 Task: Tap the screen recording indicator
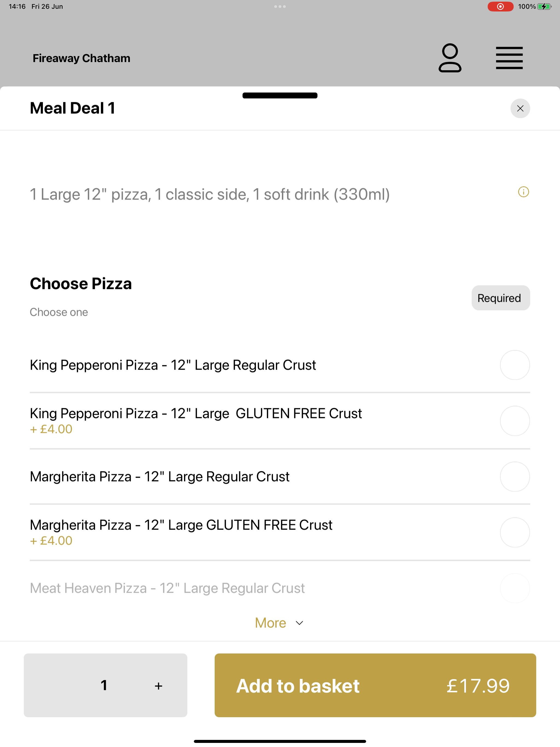coord(500,6)
